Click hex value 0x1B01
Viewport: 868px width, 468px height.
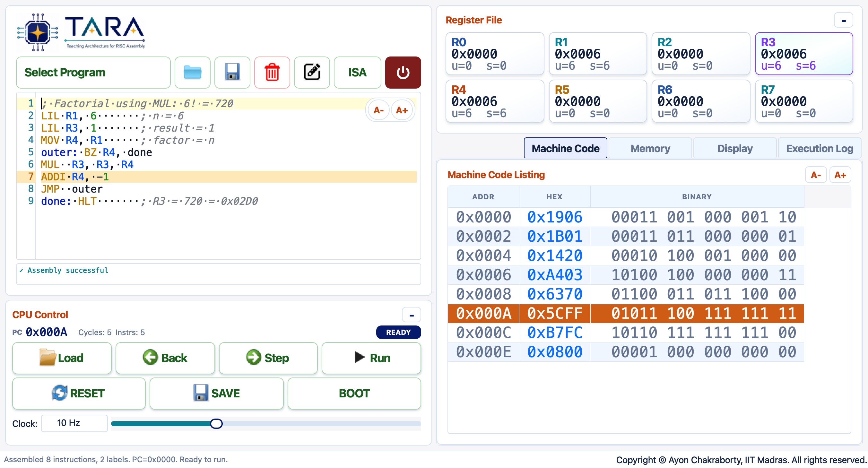tap(555, 236)
